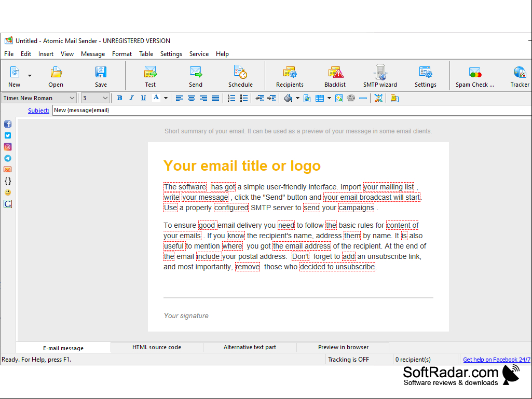Open the font color dropdown arrow

click(166, 99)
